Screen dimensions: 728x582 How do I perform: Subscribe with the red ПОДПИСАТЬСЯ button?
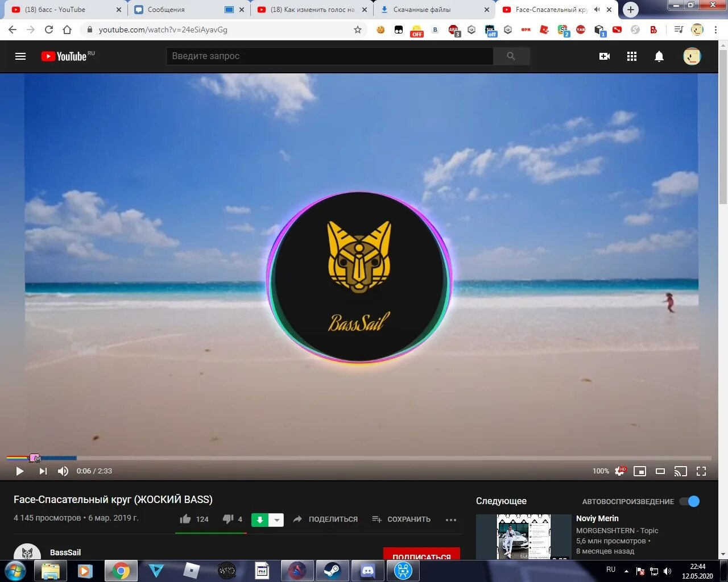(x=421, y=554)
